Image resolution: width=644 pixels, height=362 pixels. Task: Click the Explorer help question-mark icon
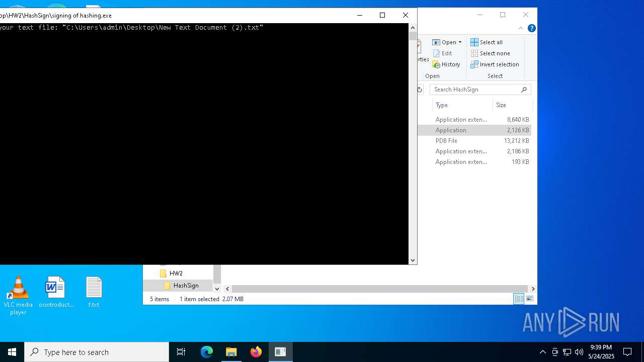(531, 28)
